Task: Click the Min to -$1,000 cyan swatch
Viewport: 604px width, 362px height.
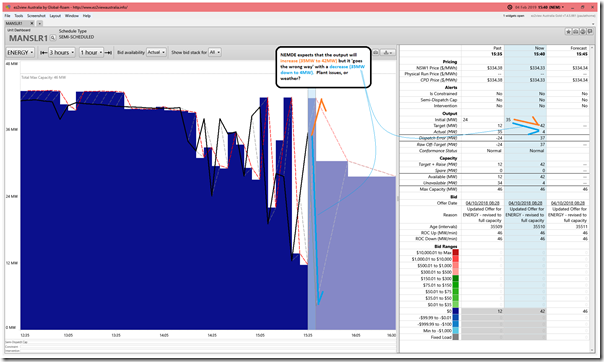Action: pyautogui.click(x=456, y=331)
